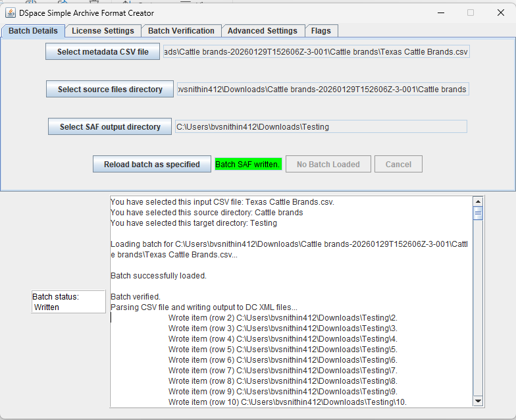The image size is (516, 420).
Task: Choose Select SAF output directory button
Action: tap(110, 126)
